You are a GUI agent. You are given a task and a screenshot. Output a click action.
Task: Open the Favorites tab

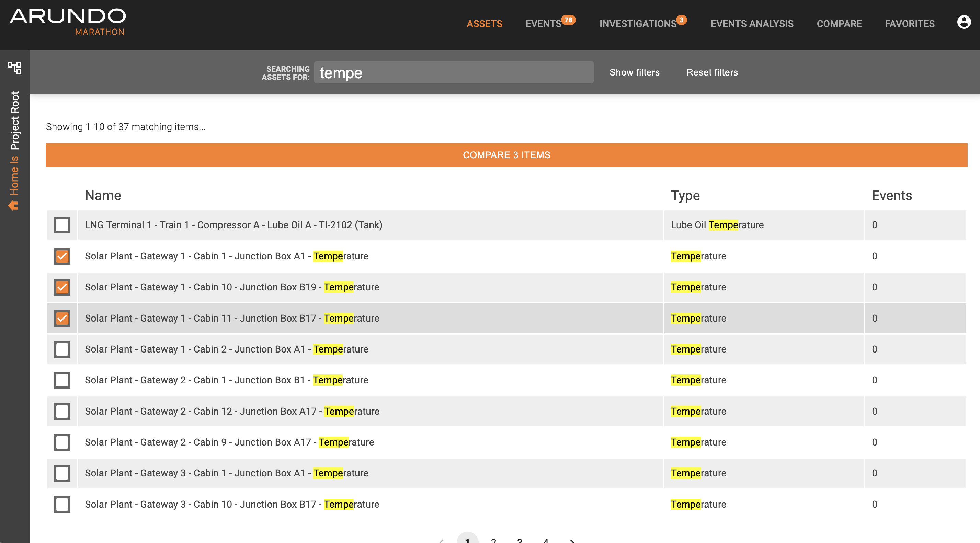click(x=909, y=24)
